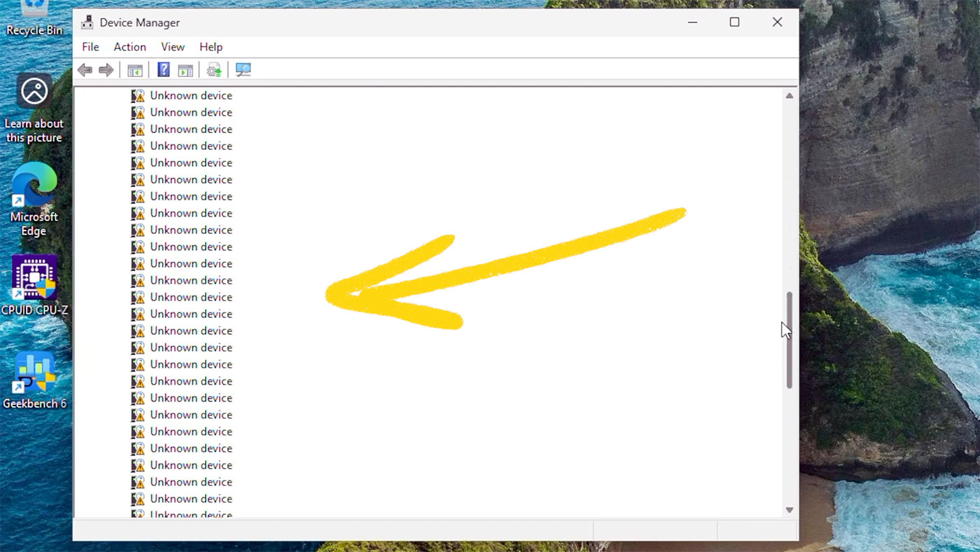Minimize the Device Manager window
The height and width of the screenshot is (552, 980).
[692, 22]
